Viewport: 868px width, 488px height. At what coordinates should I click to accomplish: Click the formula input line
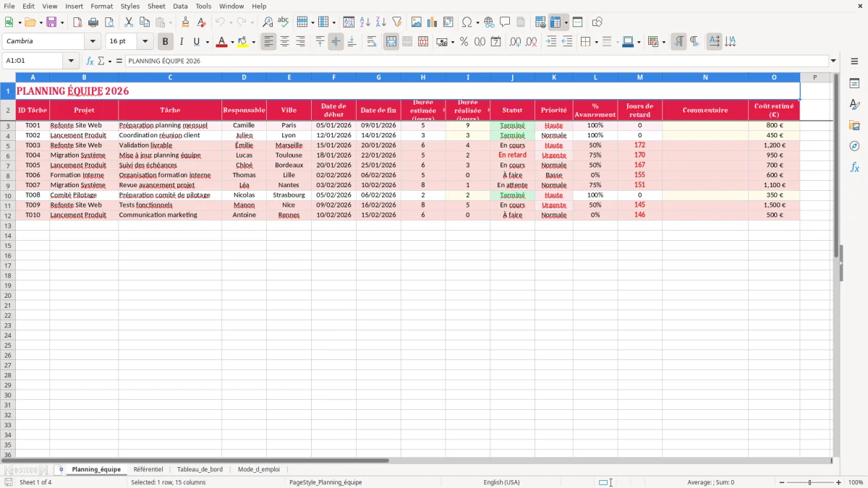click(477, 61)
